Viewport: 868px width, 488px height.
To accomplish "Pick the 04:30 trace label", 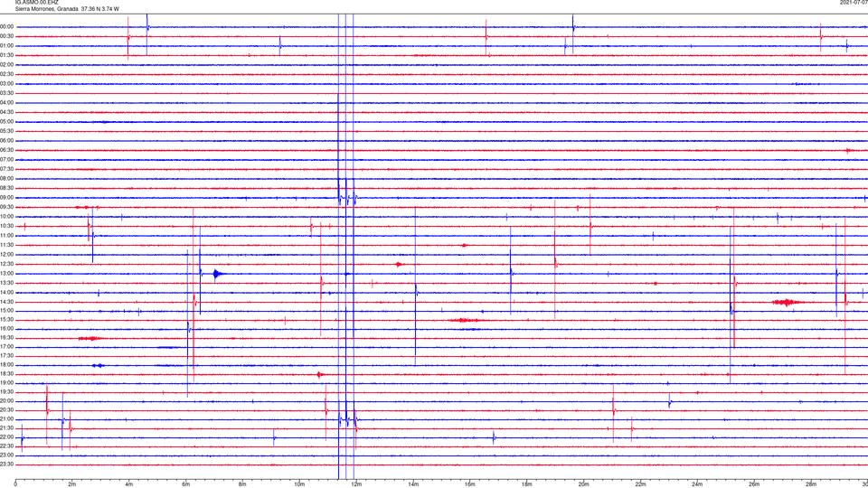I will (x=7, y=112).
